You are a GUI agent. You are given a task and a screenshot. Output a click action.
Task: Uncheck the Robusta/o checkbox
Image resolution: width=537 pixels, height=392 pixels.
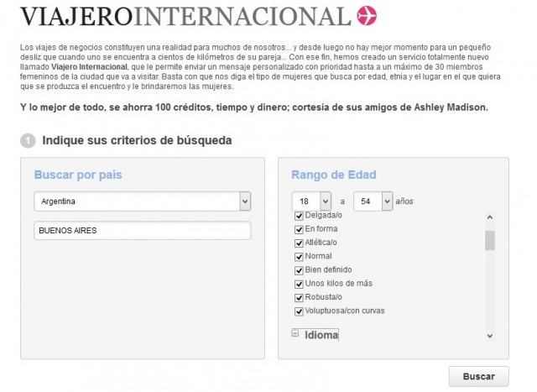tap(299, 297)
